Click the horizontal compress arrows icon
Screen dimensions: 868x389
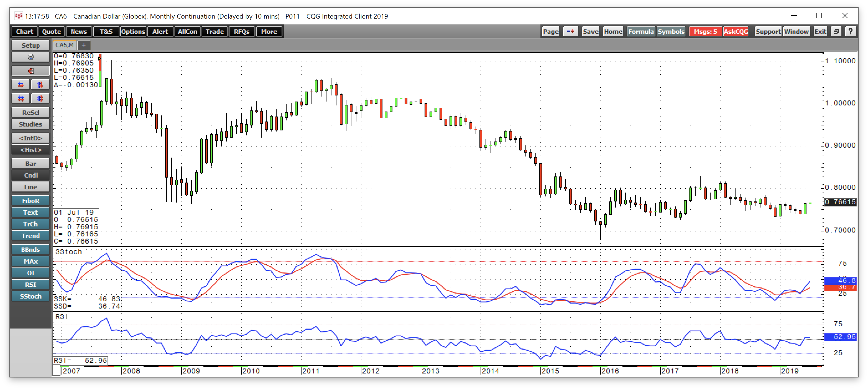pos(21,98)
